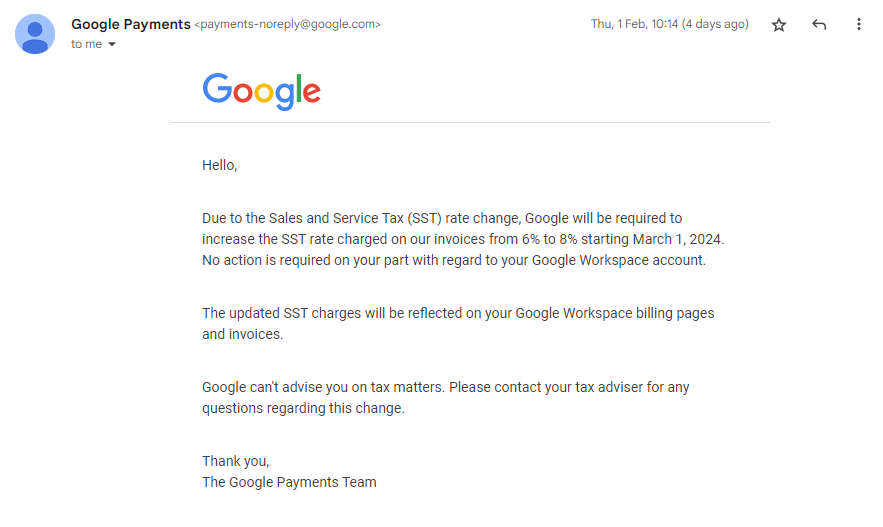Click the sender name Google Payments
The image size is (883, 527).
130,24
